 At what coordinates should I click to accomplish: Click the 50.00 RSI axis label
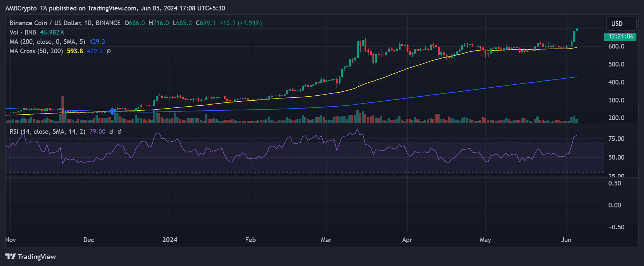[x=616, y=157]
